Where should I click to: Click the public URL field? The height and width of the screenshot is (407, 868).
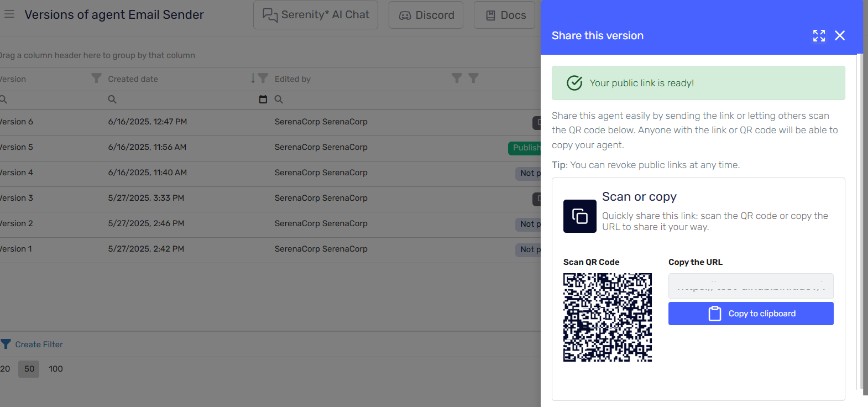751,286
